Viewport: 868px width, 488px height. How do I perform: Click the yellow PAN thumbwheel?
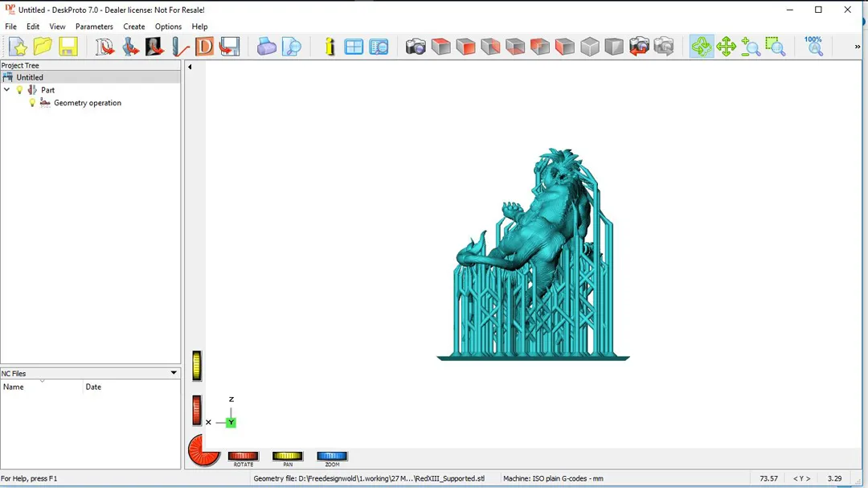(x=287, y=456)
